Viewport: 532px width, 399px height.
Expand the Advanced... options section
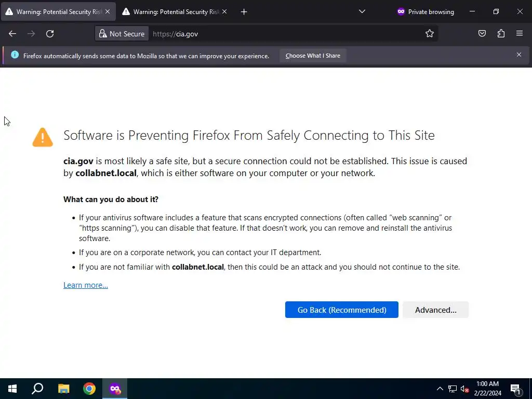(x=435, y=310)
